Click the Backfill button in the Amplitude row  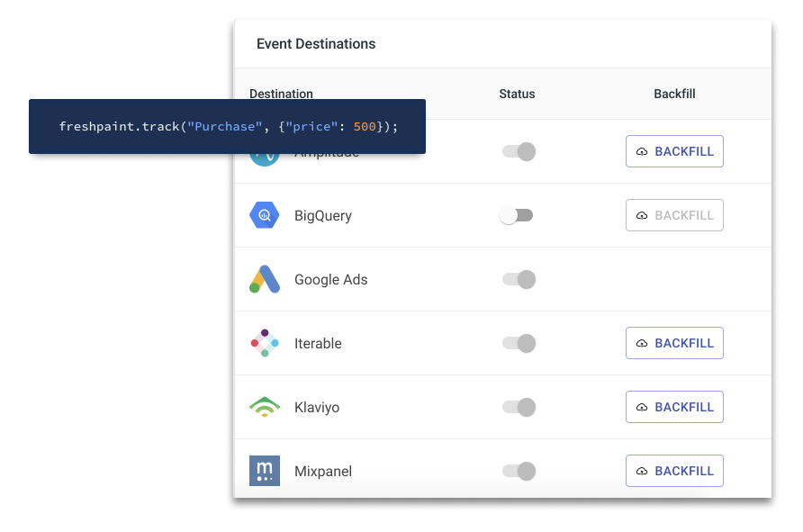[674, 151]
